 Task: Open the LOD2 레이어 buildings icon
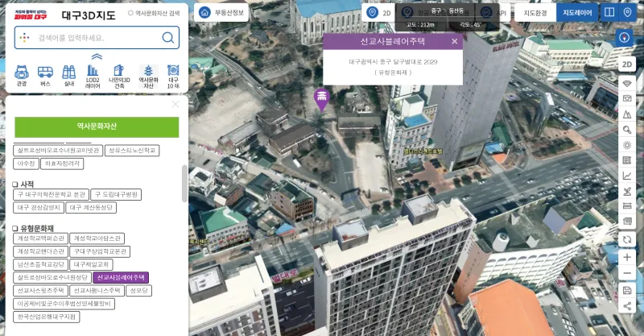tap(93, 72)
